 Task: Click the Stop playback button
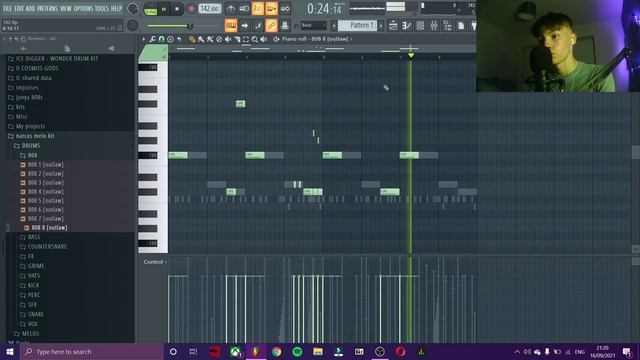coord(177,9)
